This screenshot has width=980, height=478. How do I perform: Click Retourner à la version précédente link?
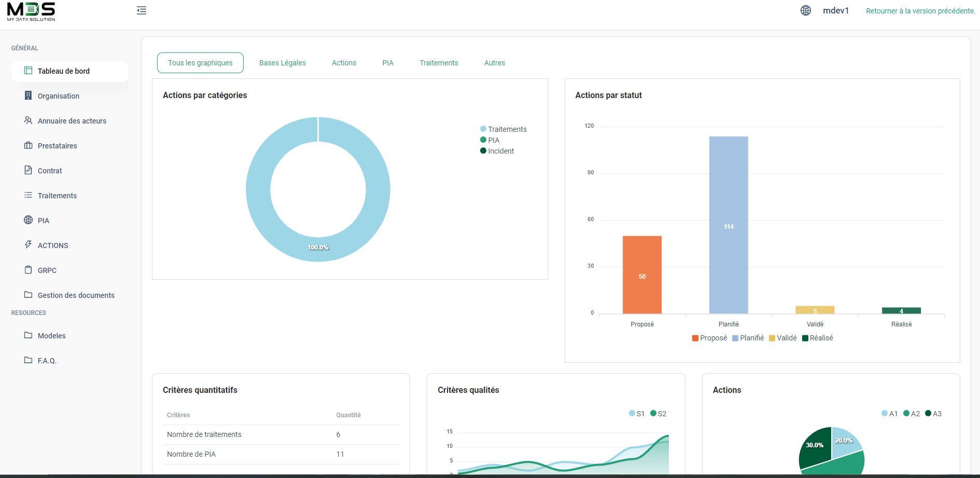pos(920,11)
